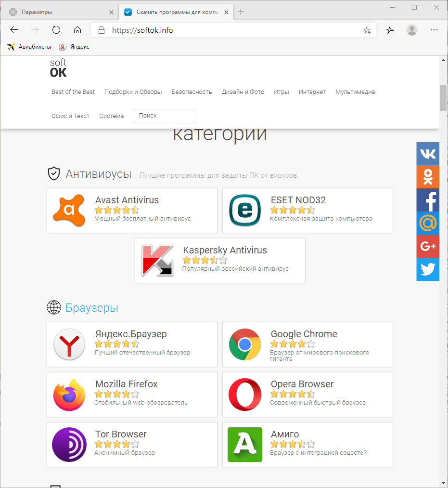Image resolution: width=448 pixels, height=488 pixels.
Task: Open Офис и Текст menu item
Action: click(x=71, y=116)
